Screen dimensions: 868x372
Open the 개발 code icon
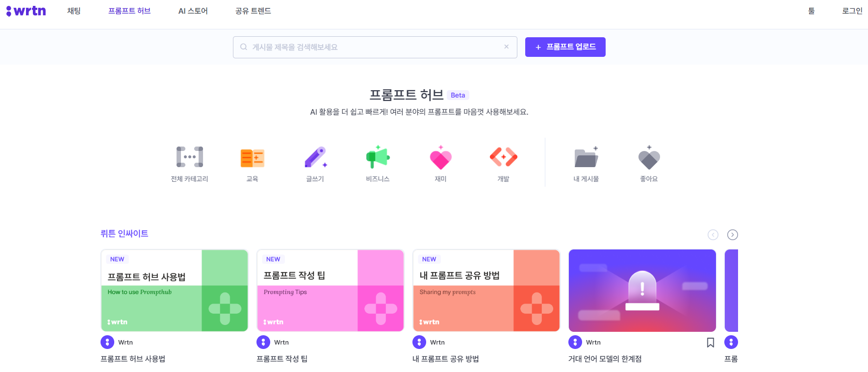point(504,157)
